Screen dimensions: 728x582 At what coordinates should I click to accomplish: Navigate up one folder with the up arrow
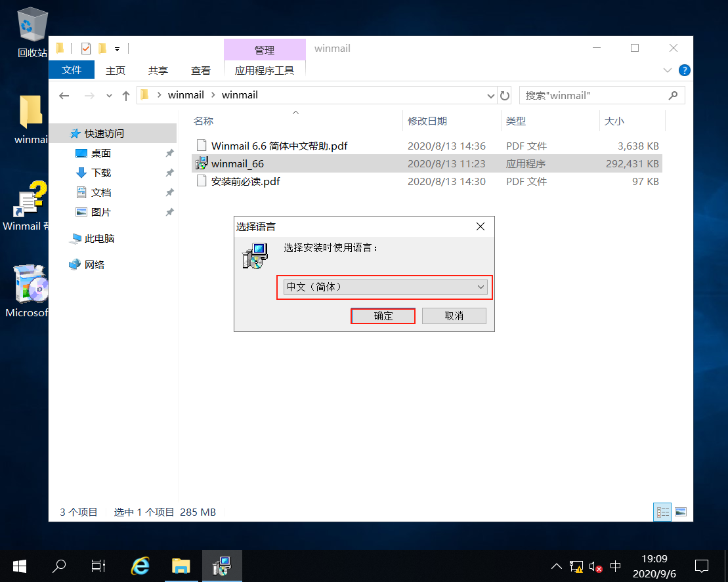click(126, 95)
